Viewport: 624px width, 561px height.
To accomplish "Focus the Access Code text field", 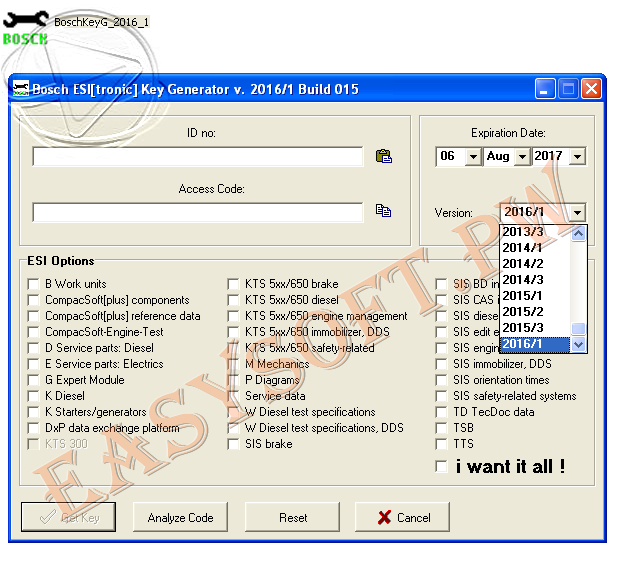I will (x=198, y=212).
